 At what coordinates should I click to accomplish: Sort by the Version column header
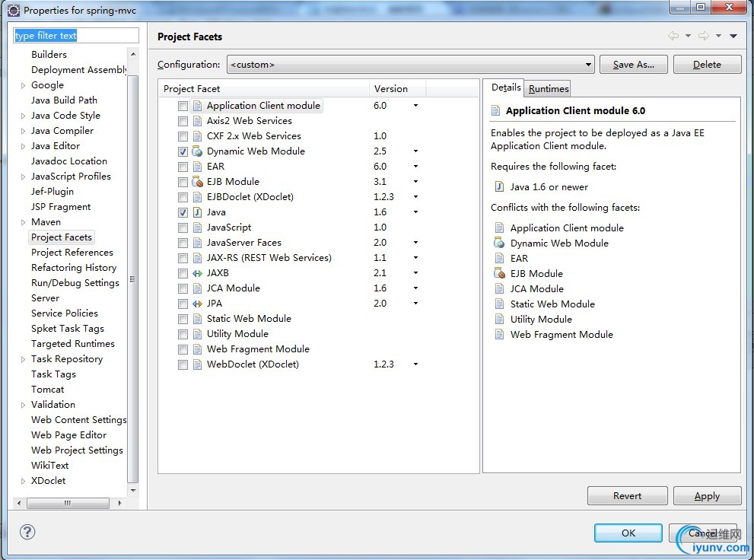397,88
